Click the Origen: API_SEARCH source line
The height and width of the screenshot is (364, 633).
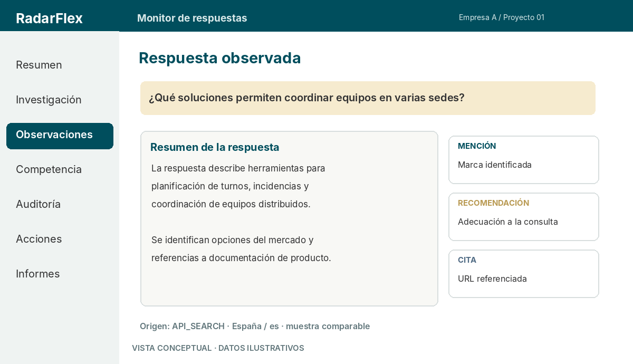pyautogui.click(x=255, y=326)
